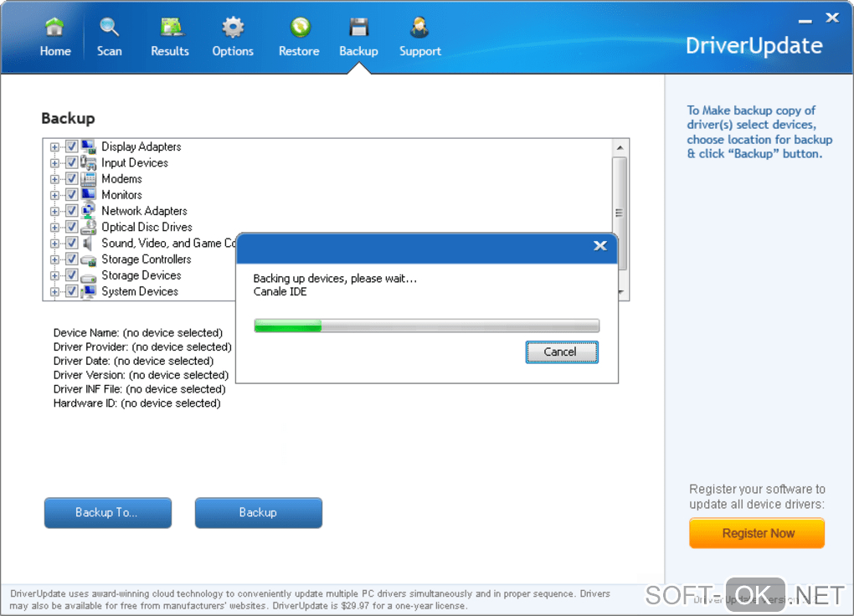Click the device list scroll-up arrow
The image size is (854, 616).
tap(620, 147)
